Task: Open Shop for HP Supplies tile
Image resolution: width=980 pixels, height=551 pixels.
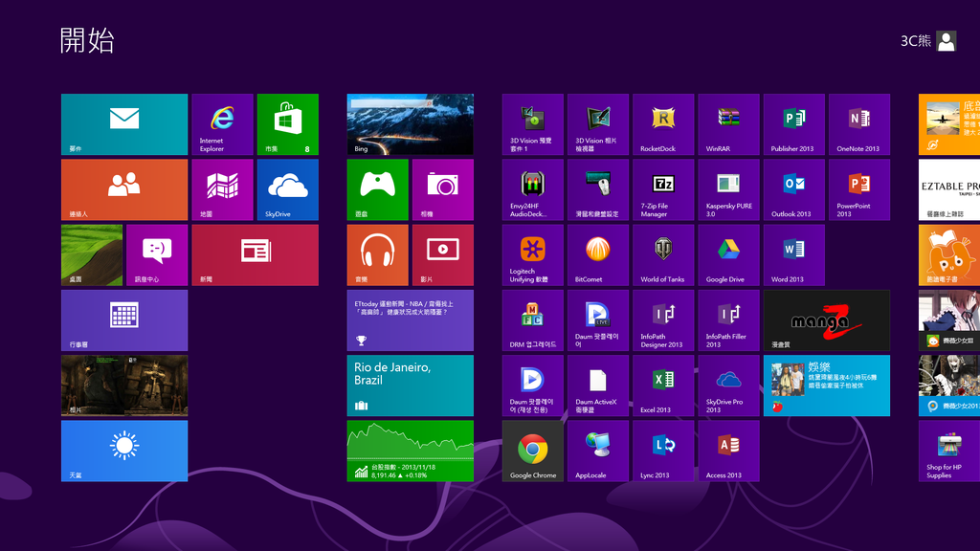Action: pyautogui.click(x=949, y=452)
